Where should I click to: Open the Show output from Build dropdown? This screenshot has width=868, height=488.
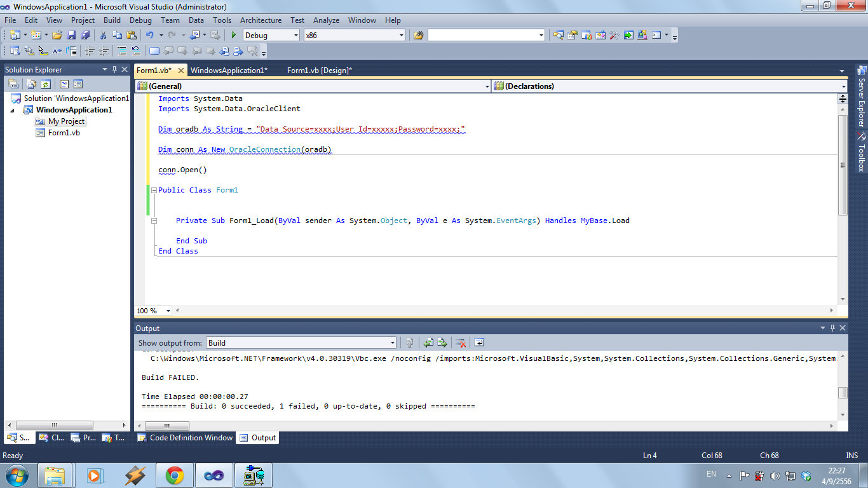point(392,342)
